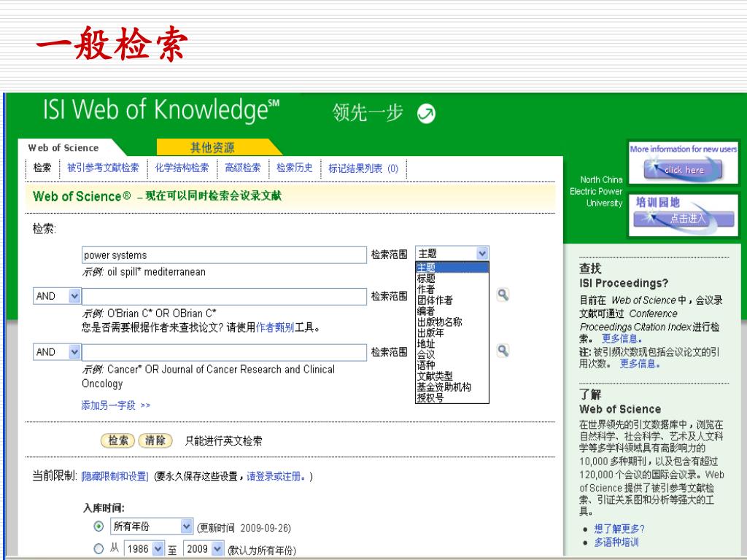Screen dimensions: 747x560
Task: Open the 1986 start year dropdown
Action: pos(144,548)
